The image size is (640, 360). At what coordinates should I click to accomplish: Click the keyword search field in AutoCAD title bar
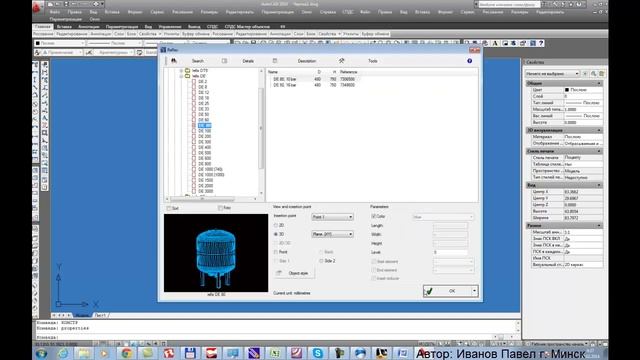tap(509, 4)
